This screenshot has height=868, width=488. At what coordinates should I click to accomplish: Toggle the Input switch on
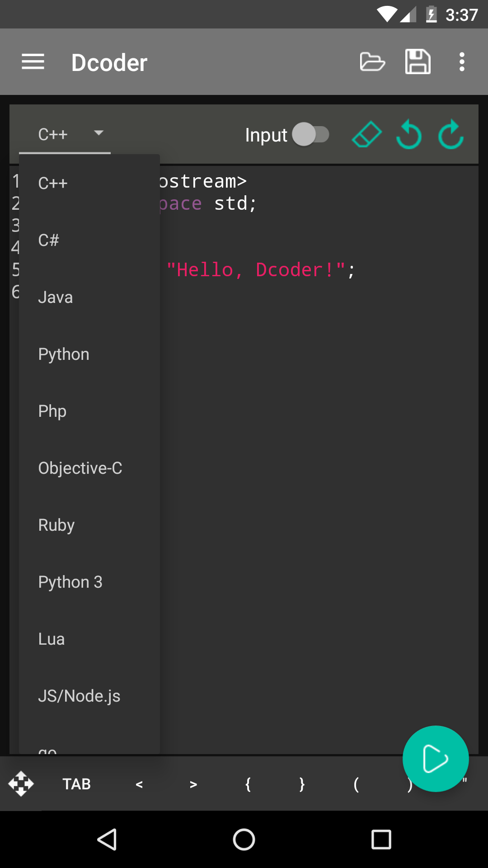click(311, 134)
